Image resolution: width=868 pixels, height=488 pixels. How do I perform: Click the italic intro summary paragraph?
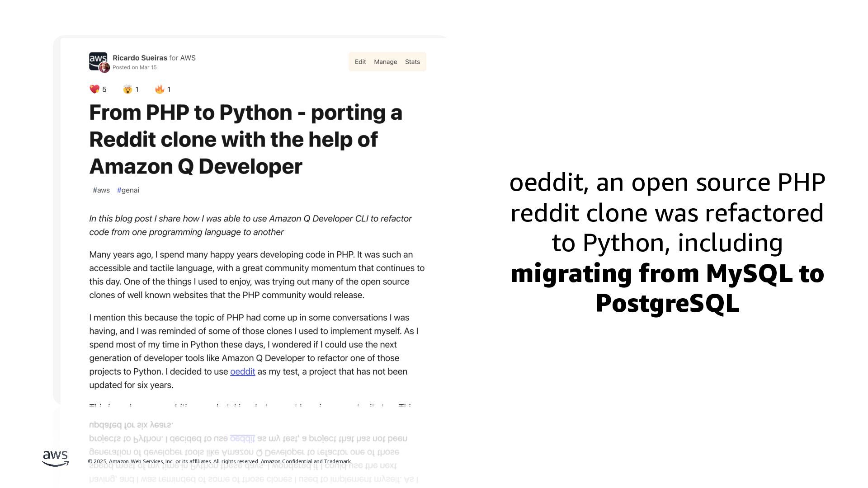pos(250,225)
